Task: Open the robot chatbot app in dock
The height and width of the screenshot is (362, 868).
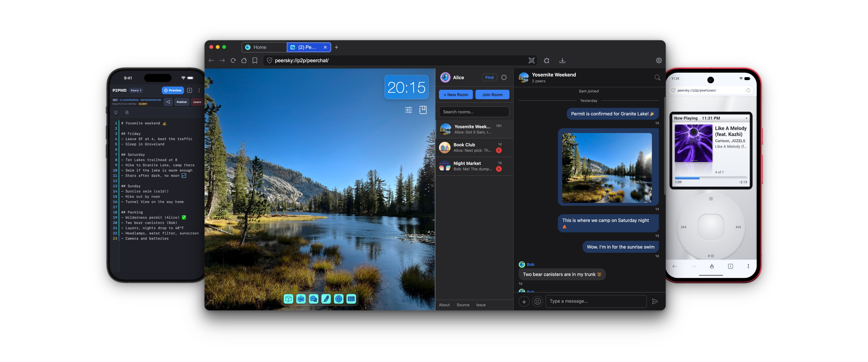Action: click(x=301, y=299)
